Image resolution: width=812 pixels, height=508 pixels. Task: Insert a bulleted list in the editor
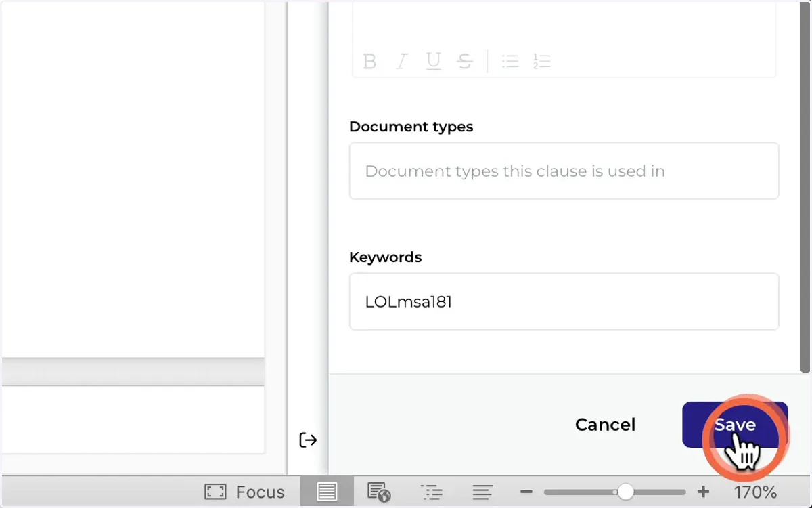point(510,62)
